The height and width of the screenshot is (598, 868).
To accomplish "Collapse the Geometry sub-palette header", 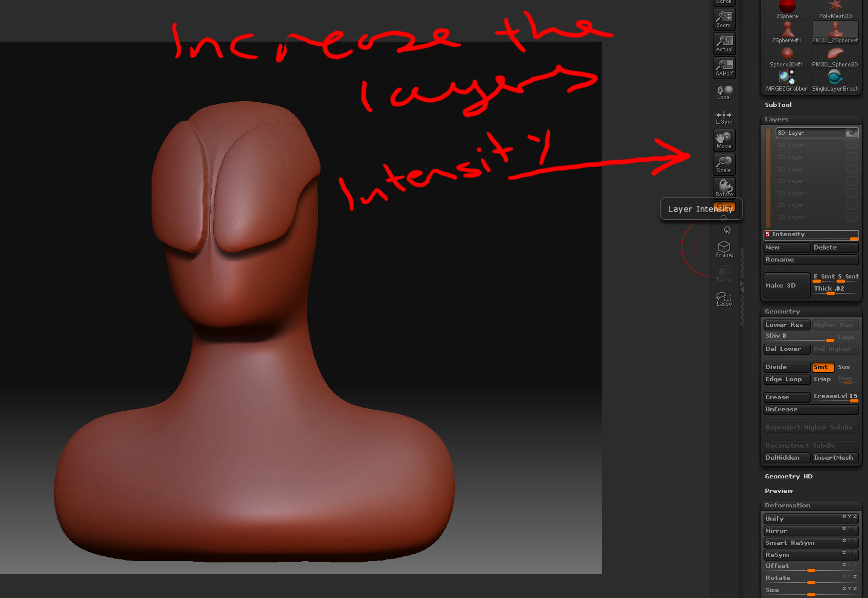I will [811, 312].
